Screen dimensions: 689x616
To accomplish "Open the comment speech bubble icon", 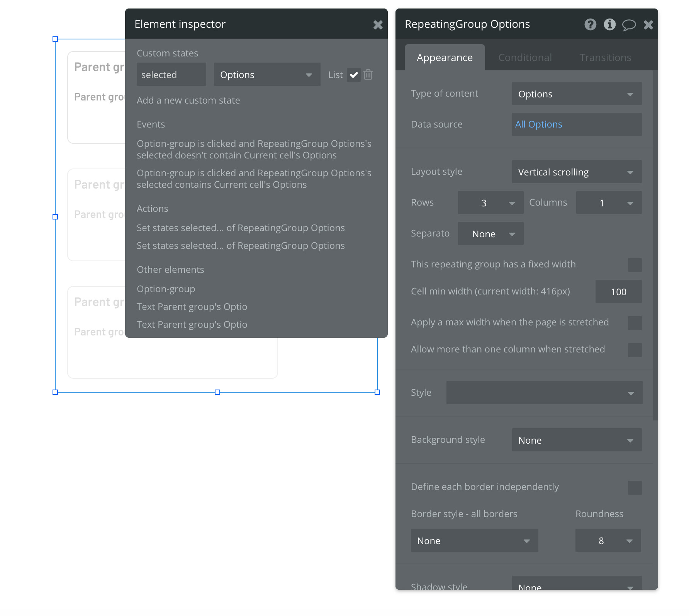I will (629, 25).
